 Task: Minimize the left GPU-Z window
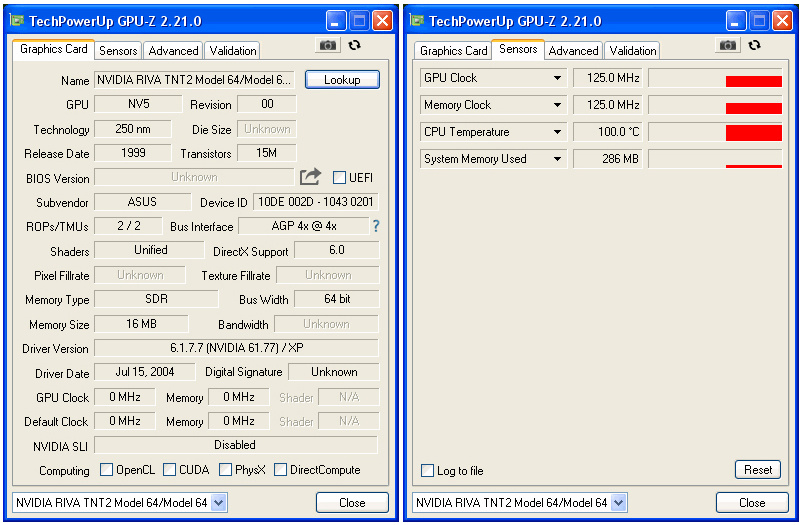336,21
